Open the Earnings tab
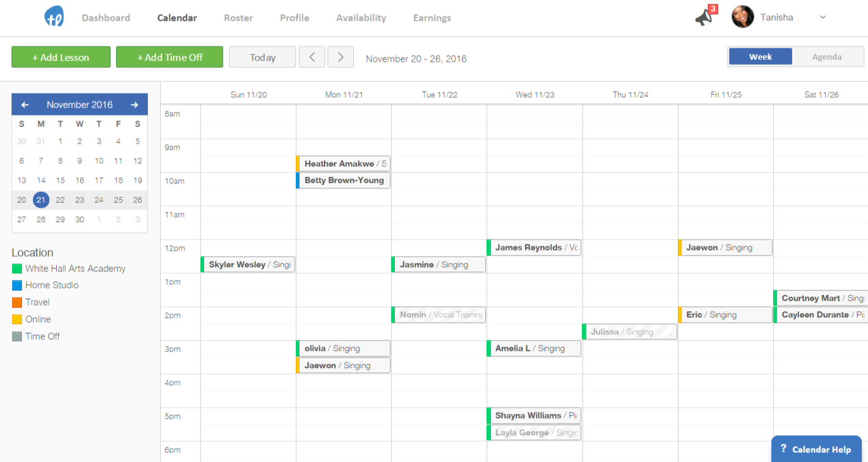 click(432, 18)
